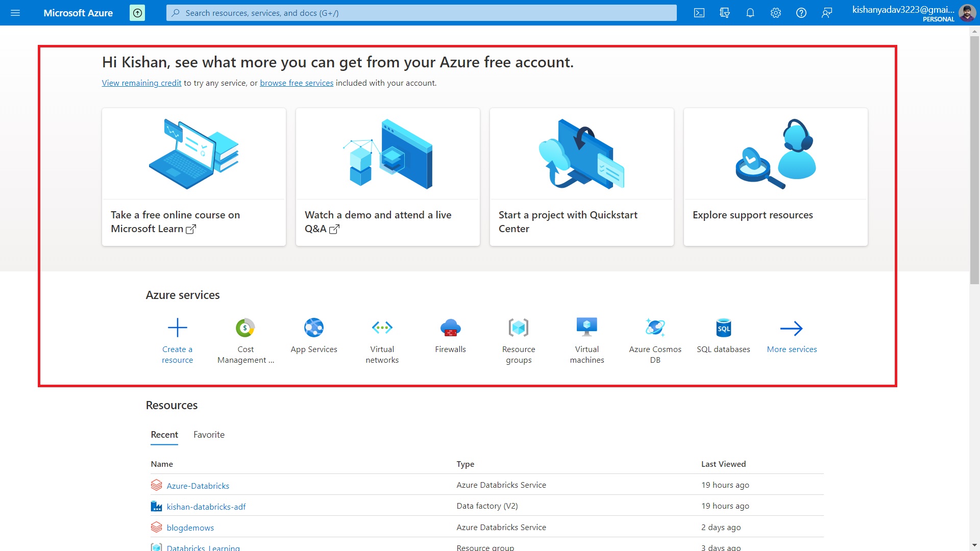Open the Help question mark icon
The image size is (980, 551).
(x=801, y=13)
